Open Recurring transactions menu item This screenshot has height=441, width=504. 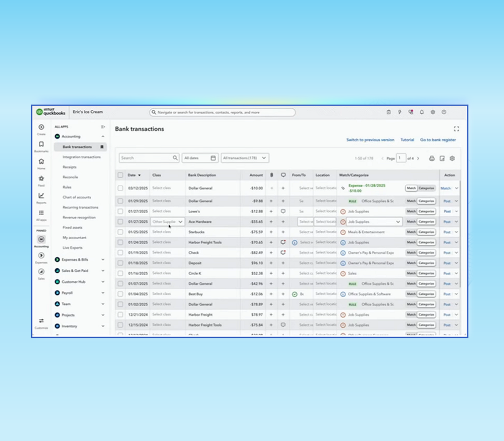click(x=80, y=207)
